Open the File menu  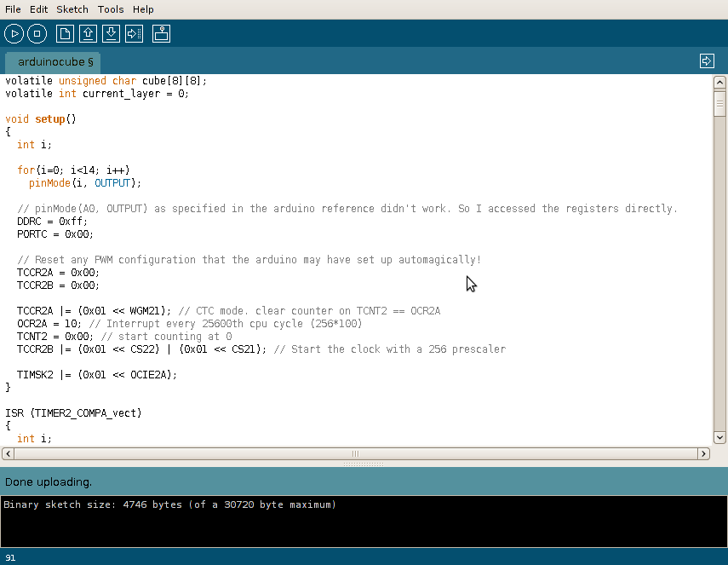(x=13, y=9)
